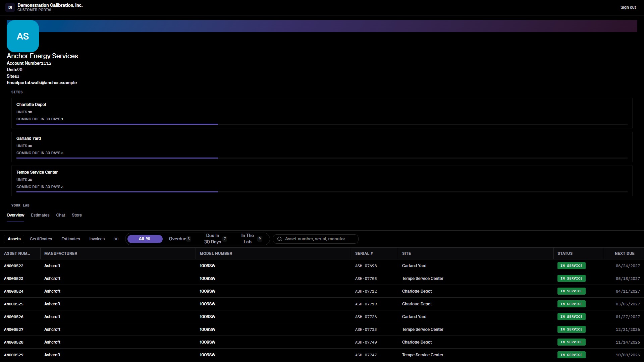Click Charlotte Depot site in AN000528 row
644x362 pixels.
[417, 342]
